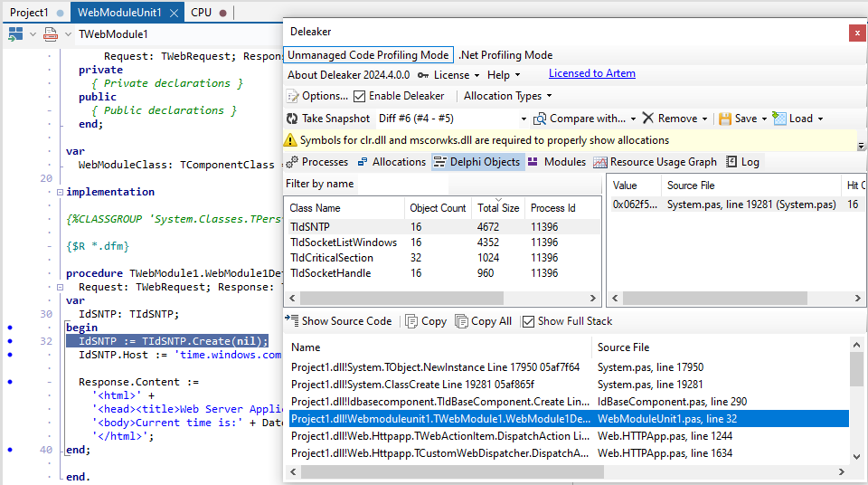The height and width of the screenshot is (485, 868).
Task: Toggle breakpoint gutter dot on begin line
Action: [x=10, y=328]
